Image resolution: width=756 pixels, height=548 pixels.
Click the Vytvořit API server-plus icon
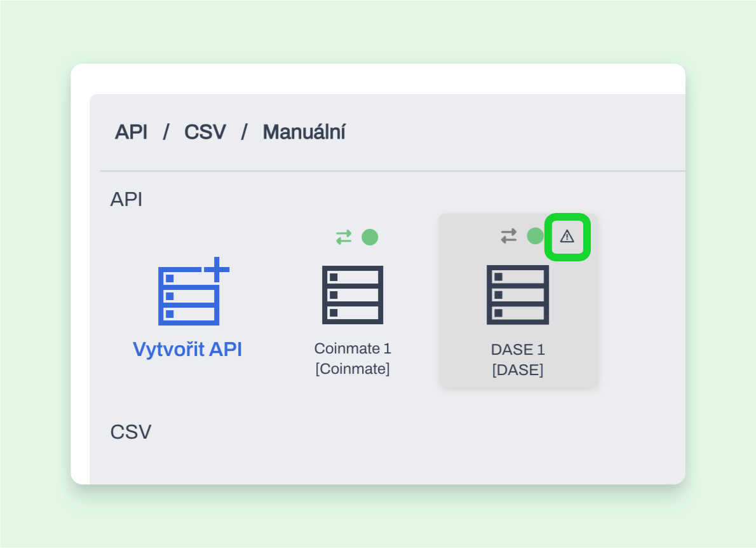194,291
